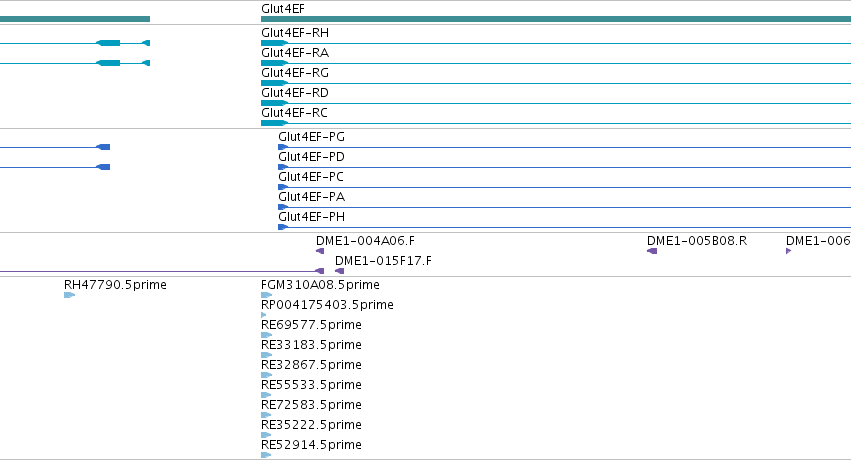Screen dimensions: 851x460
Task: Click the exon block of Glut4EF-RC
Action: click(274, 124)
